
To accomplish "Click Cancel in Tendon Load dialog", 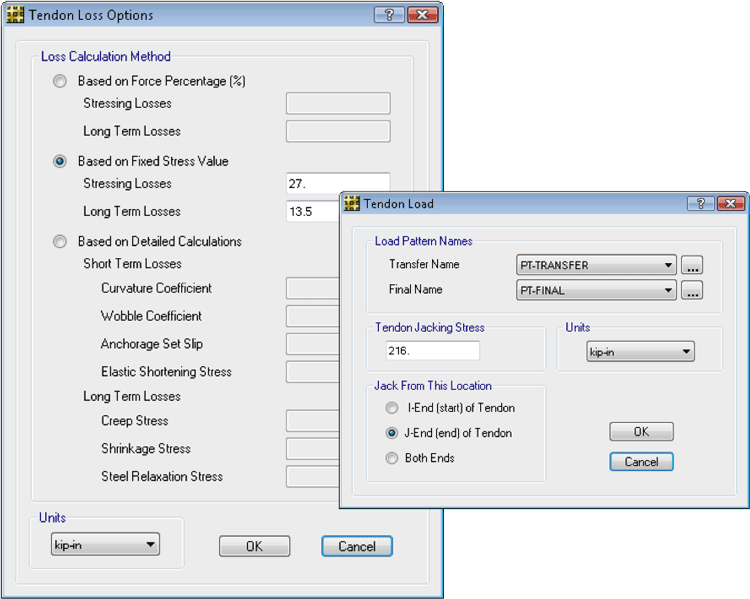I will 641,462.
